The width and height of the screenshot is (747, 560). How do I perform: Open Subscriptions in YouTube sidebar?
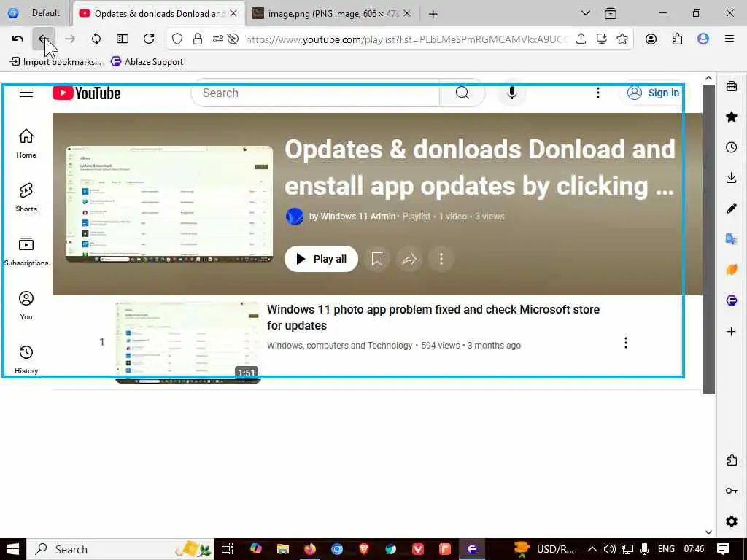click(x=26, y=252)
